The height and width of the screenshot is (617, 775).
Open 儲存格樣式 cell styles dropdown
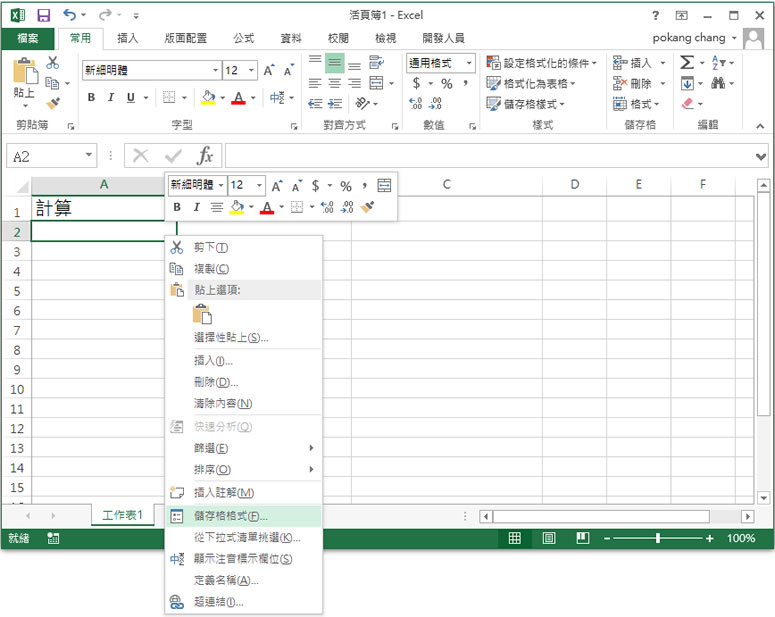click(525, 104)
